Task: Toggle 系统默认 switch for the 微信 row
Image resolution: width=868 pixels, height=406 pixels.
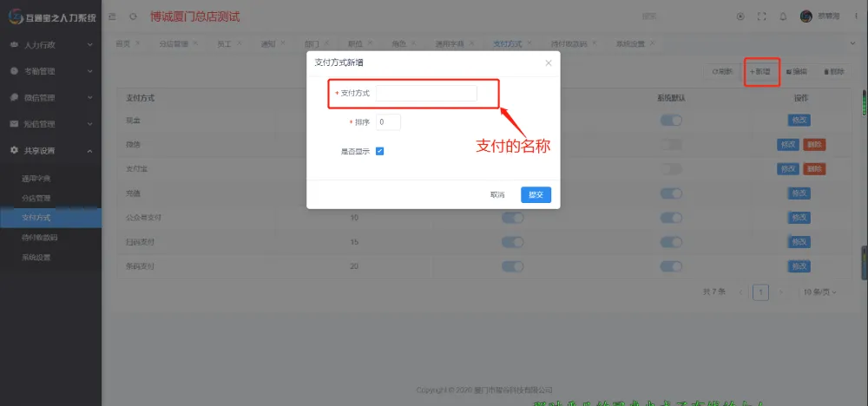Action: pyautogui.click(x=670, y=145)
